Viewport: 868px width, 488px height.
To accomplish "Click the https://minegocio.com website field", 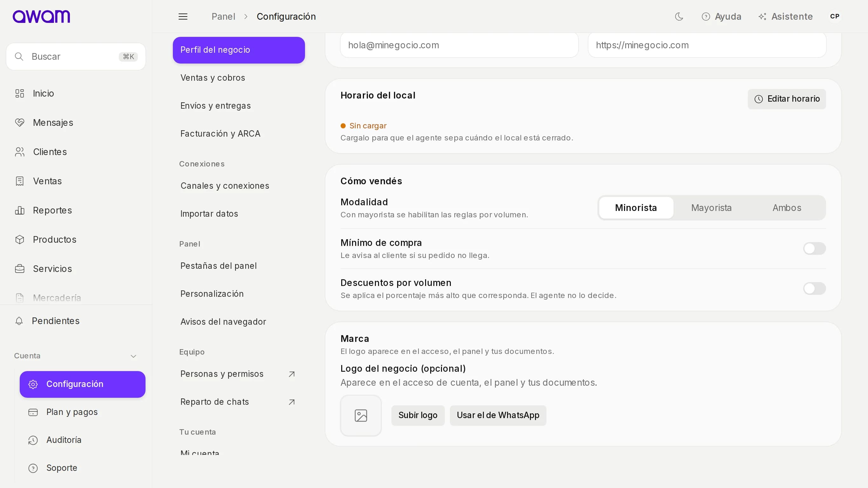I will (707, 45).
